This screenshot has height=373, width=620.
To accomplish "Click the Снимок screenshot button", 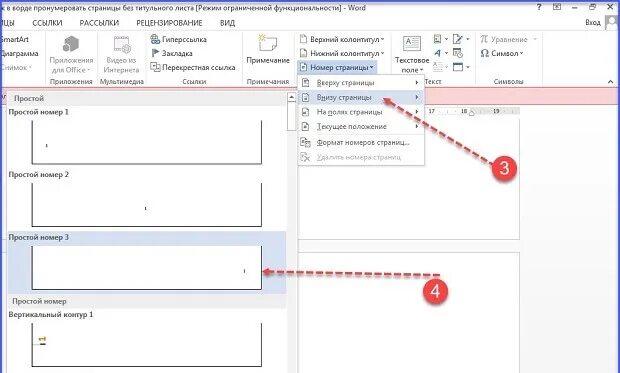I will [16, 67].
